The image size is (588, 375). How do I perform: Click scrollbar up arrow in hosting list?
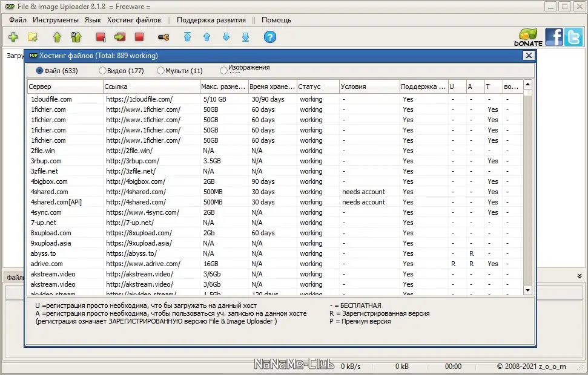(x=527, y=84)
